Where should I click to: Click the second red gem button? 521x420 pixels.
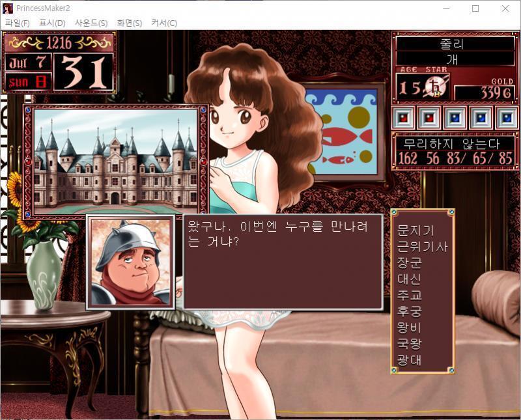click(x=429, y=118)
